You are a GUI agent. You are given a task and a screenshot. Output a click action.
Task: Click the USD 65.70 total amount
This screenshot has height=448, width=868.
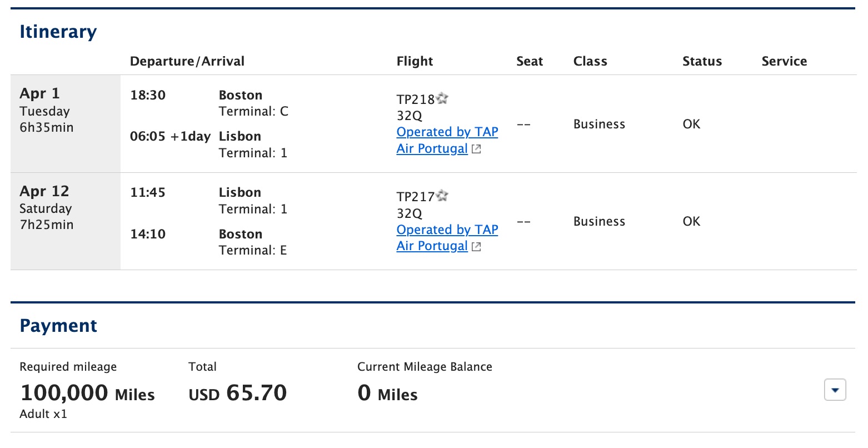[x=237, y=392]
